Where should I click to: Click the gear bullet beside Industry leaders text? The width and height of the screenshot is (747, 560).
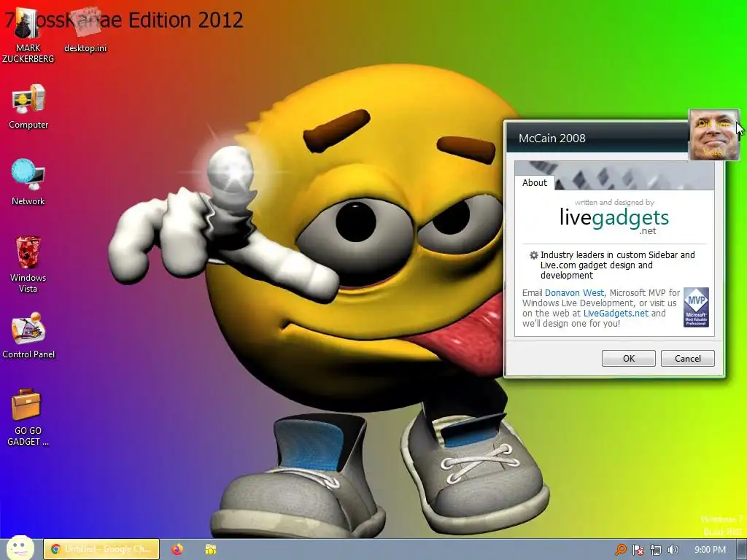click(x=534, y=255)
